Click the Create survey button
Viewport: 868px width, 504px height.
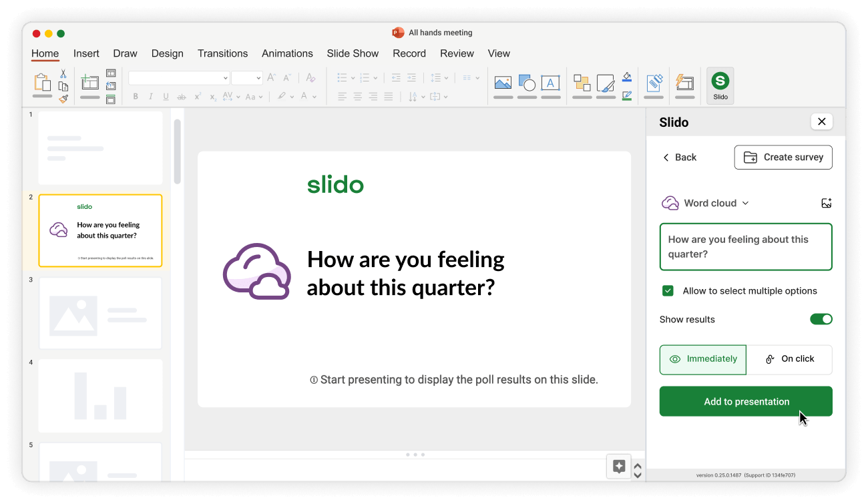pos(783,158)
